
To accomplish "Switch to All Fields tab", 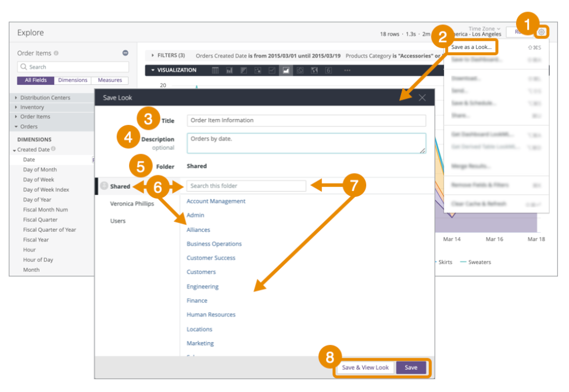I will tap(35, 80).
